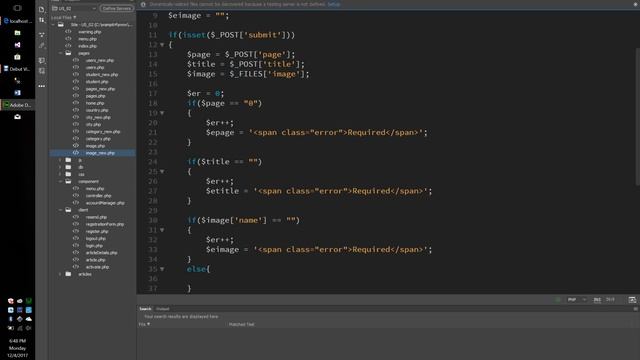640x360 pixels.
Task: Toggle INS overwrite mode in status bar
Action: [597, 300]
